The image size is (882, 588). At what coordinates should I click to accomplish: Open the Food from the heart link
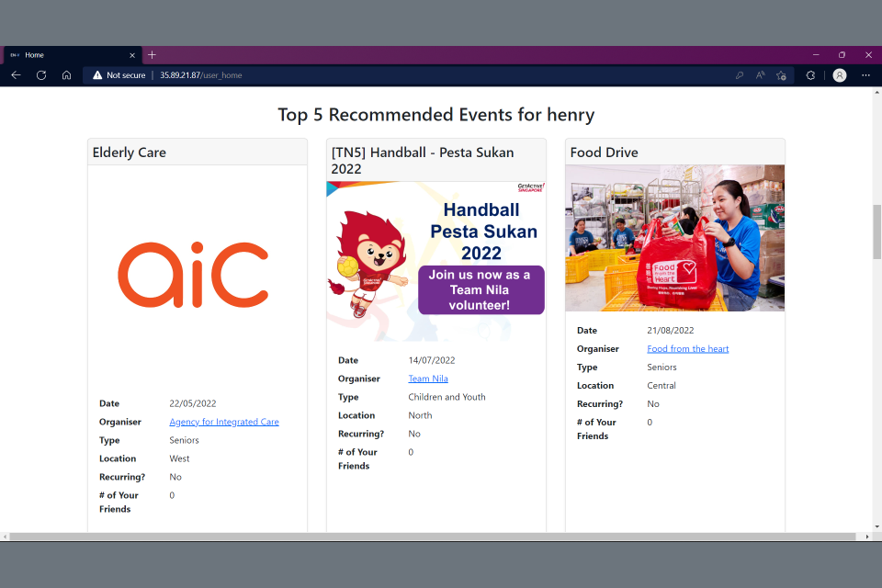687,349
